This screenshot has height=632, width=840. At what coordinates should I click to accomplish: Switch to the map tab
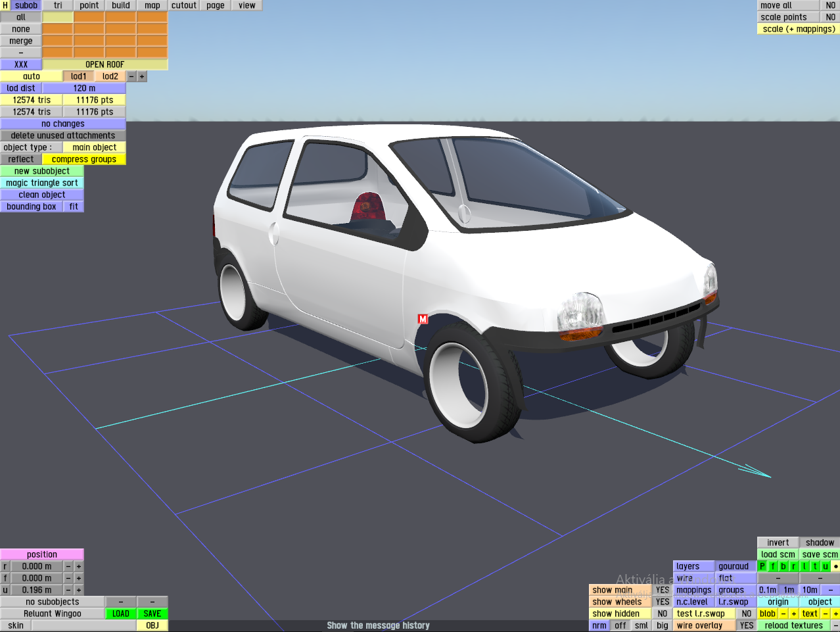(x=152, y=5)
